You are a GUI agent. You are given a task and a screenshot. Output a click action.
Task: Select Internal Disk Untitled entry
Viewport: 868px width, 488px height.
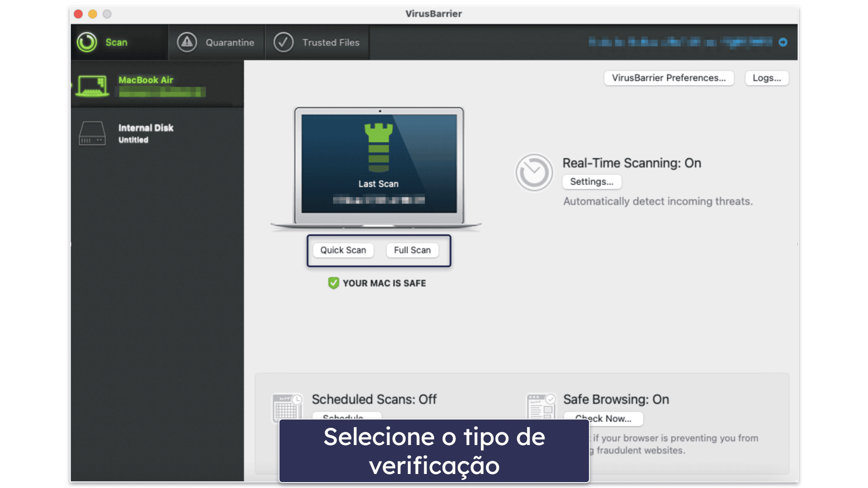tap(157, 133)
